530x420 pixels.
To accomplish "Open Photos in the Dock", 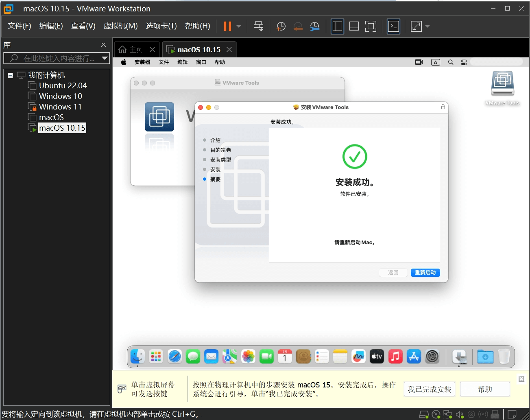I will [x=248, y=357].
